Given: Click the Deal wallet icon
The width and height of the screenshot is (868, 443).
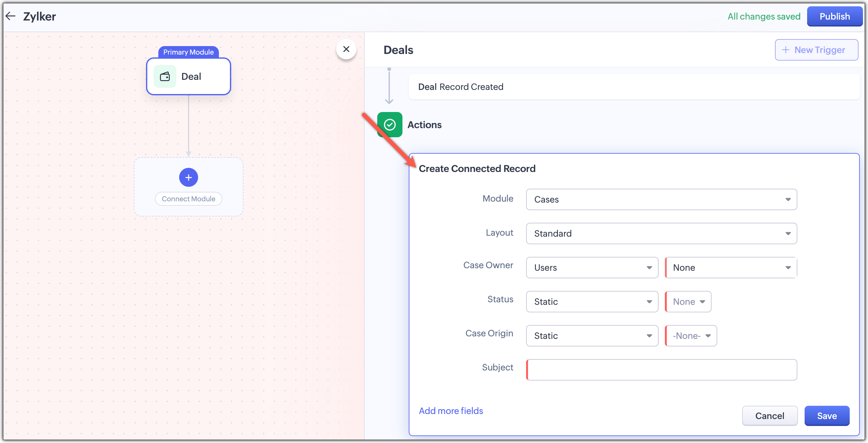Looking at the screenshot, I should [x=165, y=77].
